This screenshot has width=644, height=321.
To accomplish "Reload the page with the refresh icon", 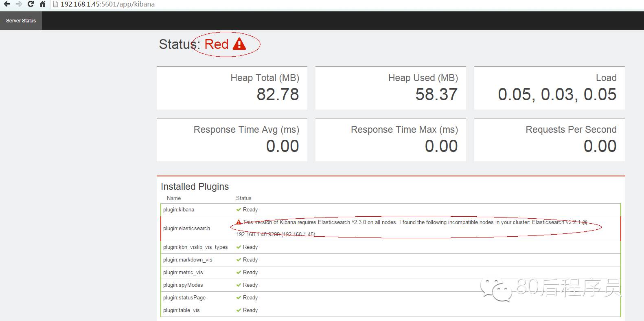I will 31,4.
